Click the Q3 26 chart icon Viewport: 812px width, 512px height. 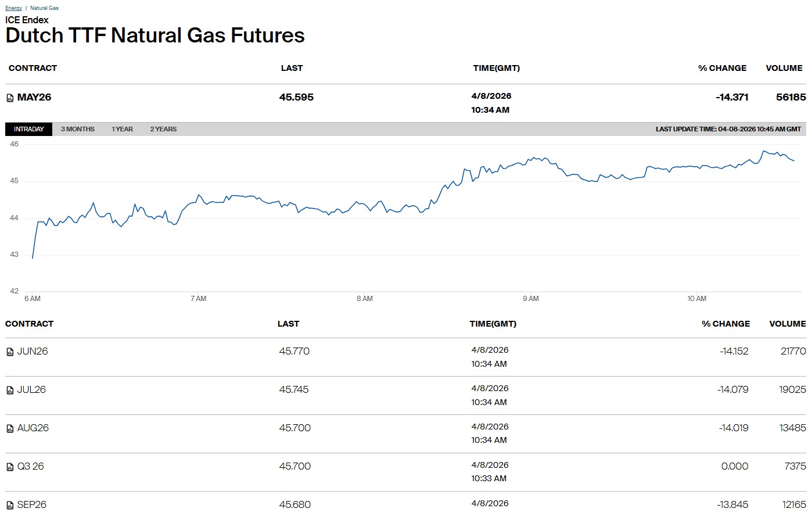coord(10,467)
